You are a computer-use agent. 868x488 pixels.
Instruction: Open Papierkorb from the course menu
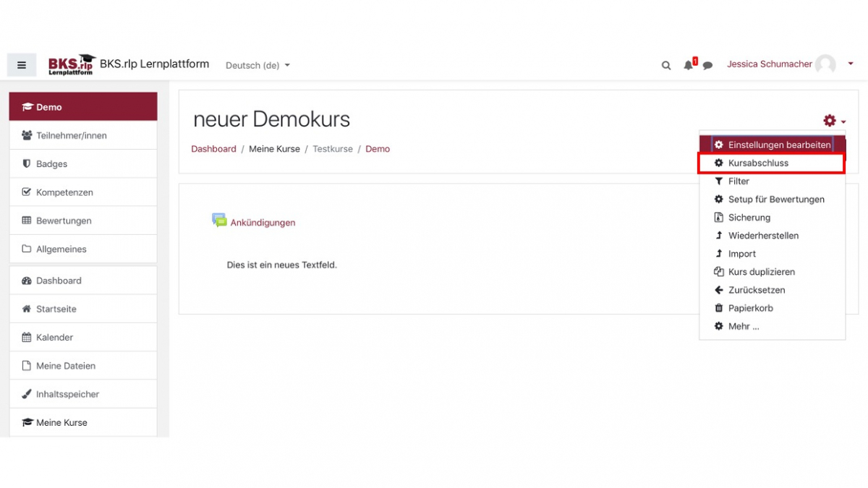click(x=750, y=308)
